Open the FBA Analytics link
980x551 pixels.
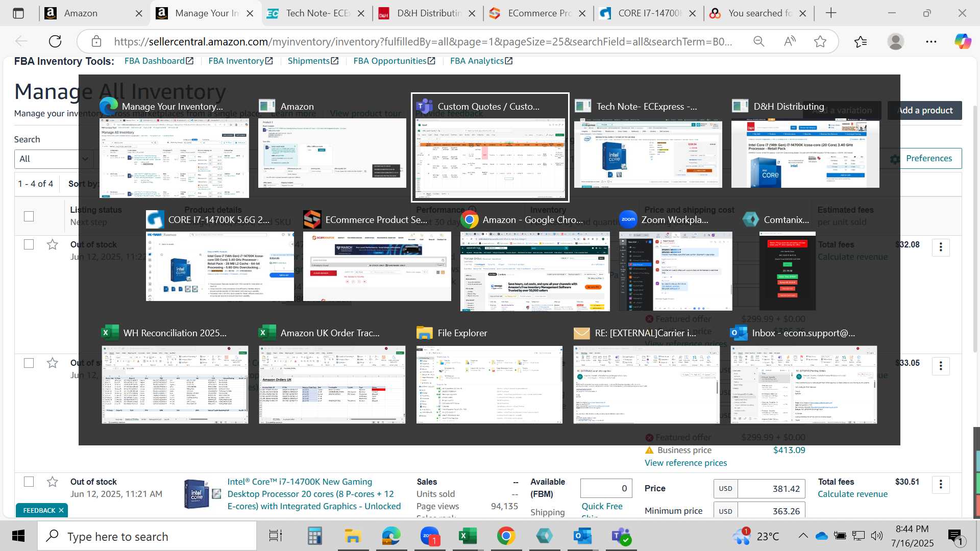point(481,61)
